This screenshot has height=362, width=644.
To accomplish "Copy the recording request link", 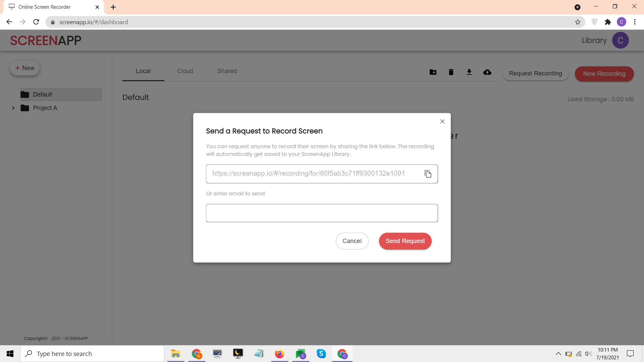I will (428, 174).
